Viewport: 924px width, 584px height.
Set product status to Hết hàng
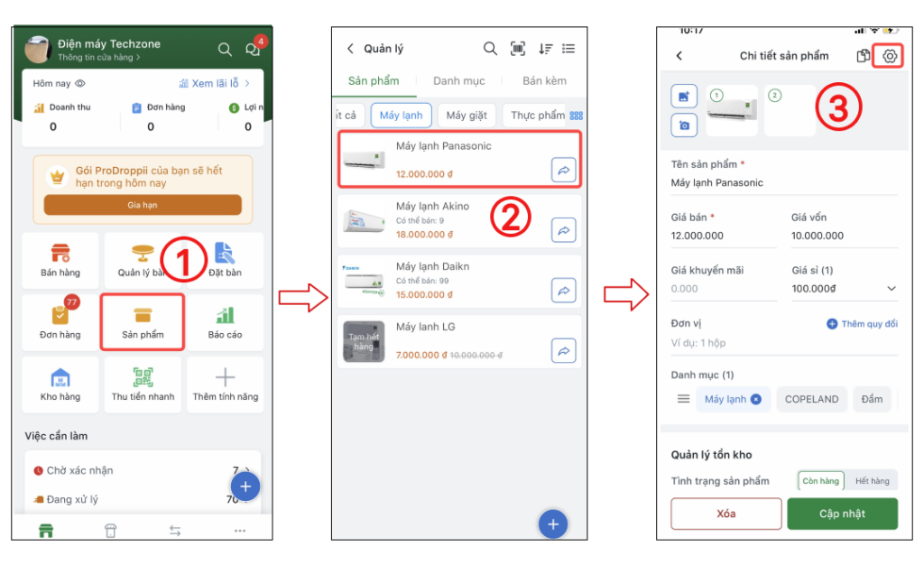click(x=872, y=481)
